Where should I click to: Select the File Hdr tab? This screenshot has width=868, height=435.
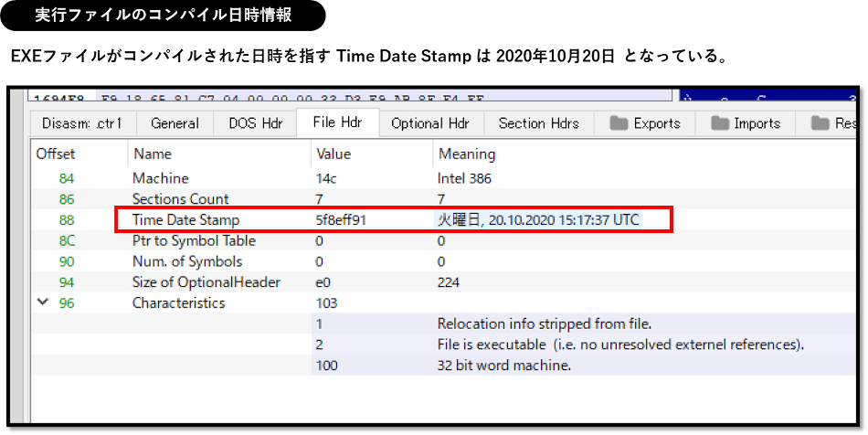(337, 122)
